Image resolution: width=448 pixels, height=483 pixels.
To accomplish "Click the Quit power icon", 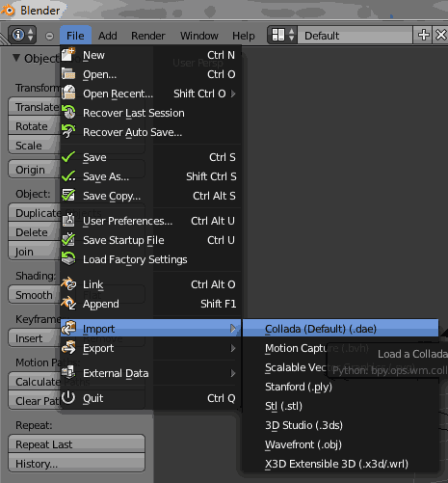I will (68, 397).
